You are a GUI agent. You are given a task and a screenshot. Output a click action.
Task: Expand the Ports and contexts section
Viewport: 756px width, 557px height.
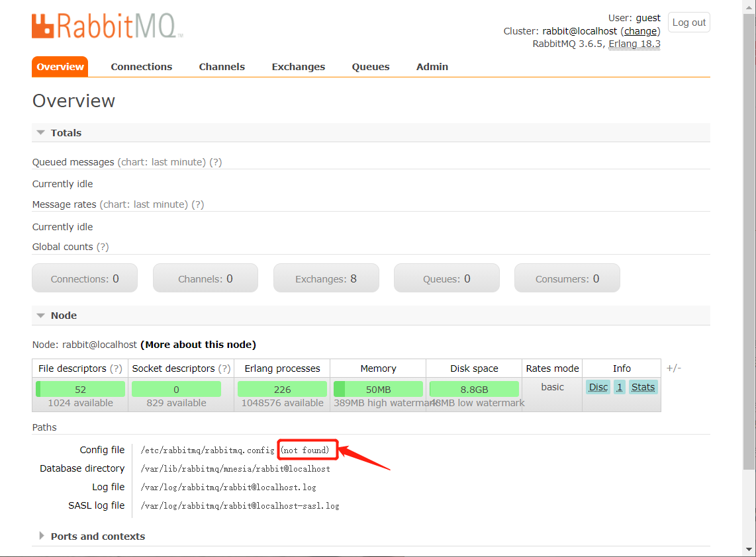(x=42, y=536)
